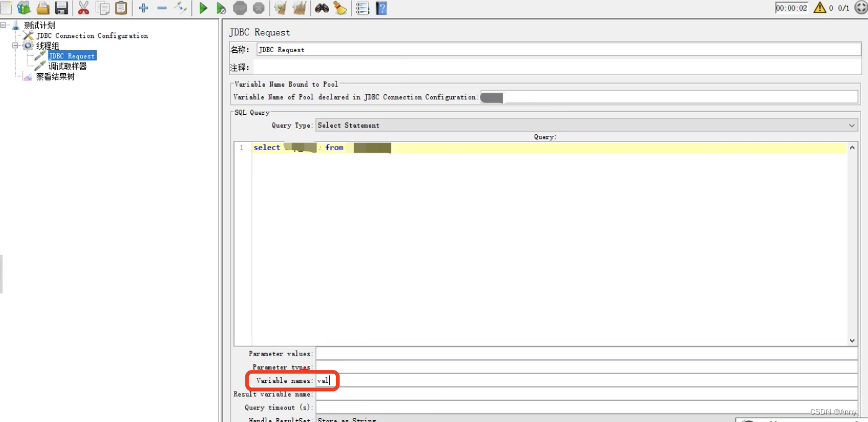Collapse all with the blue minus icon
This screenshot has width=868, height=422.
pyautogui.click(x=162, y=8)
